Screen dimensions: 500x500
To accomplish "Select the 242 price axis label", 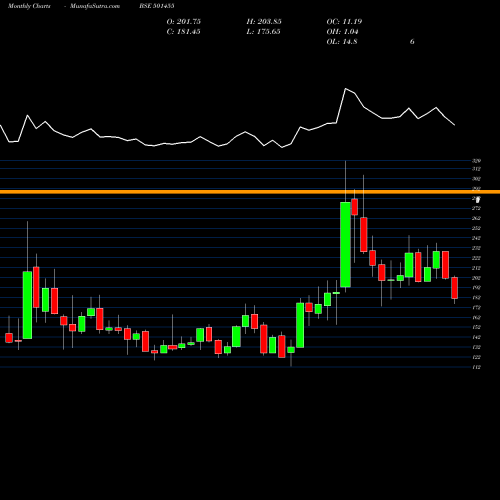I will coord(476,238).
